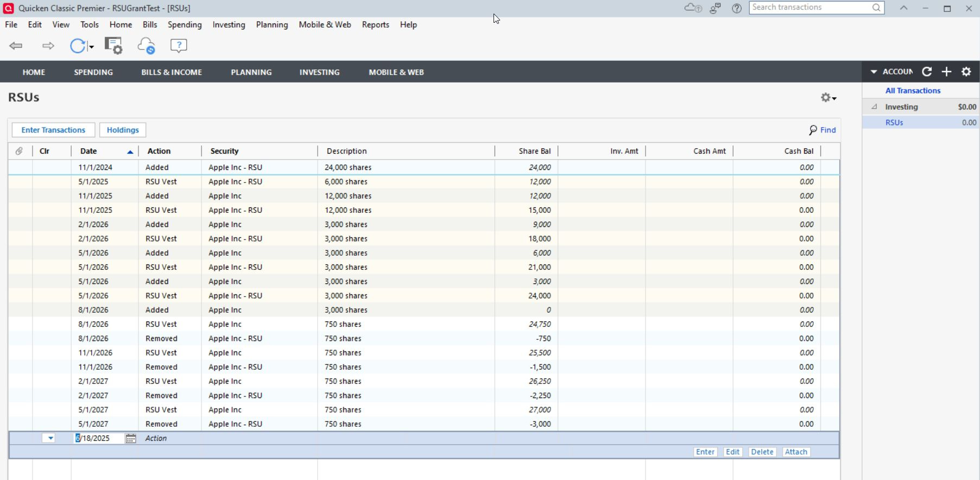Image resolution: width=980 pixels, height=480 pixels.
Task: Select the 11/1/2024 Added 24,000 shares row
Action: (423, 168)
